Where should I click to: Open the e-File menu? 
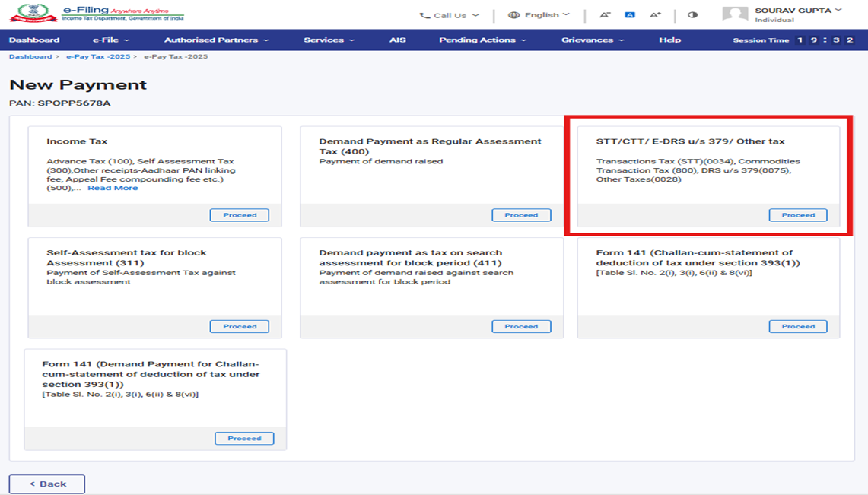tap(111, 40)
